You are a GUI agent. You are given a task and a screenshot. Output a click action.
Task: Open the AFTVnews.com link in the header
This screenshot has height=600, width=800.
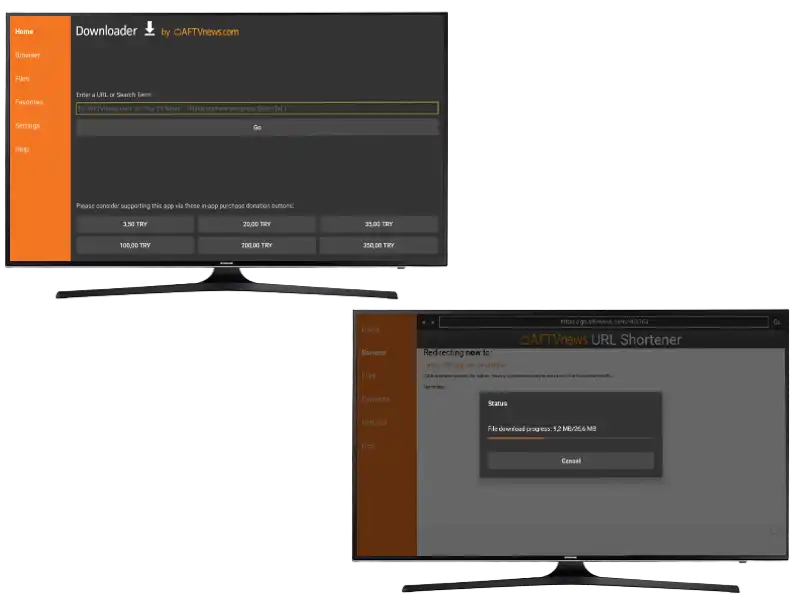[206, 32]
